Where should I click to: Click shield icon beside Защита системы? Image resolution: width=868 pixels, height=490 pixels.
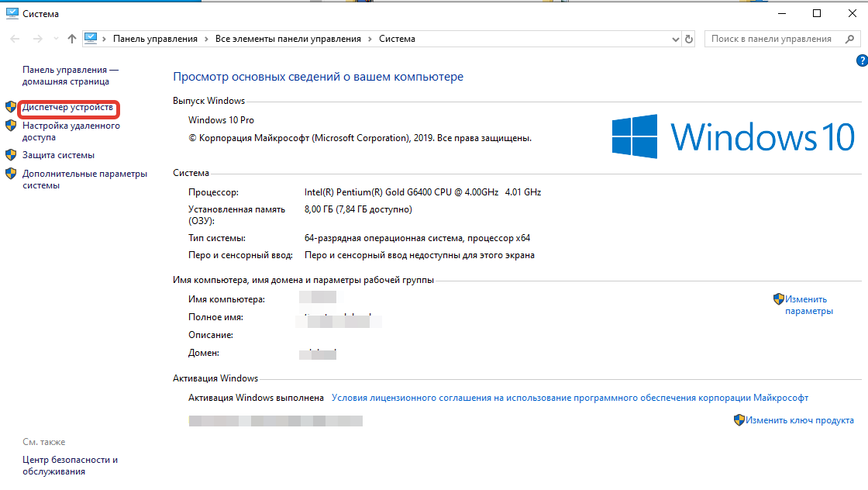[11, 155]
